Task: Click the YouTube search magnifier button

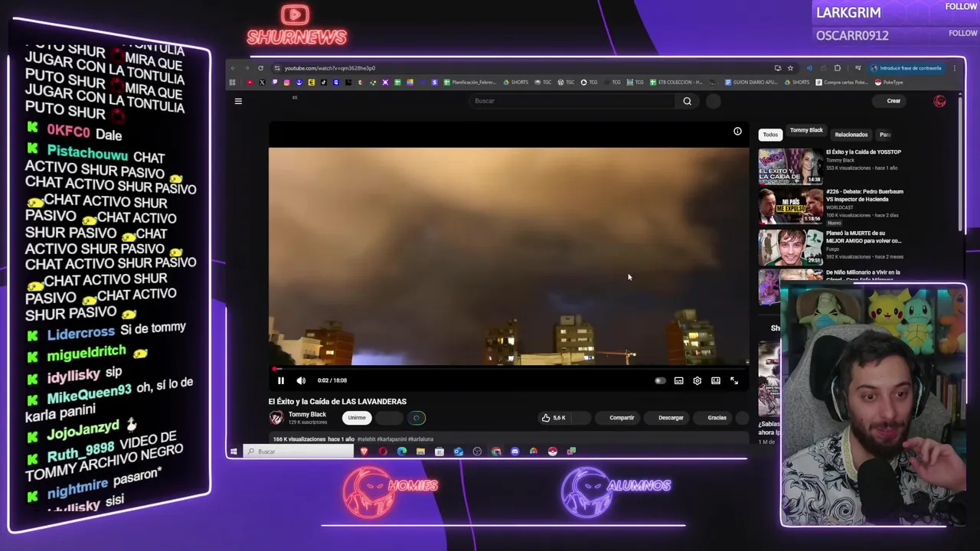Action: click(687, 101)
